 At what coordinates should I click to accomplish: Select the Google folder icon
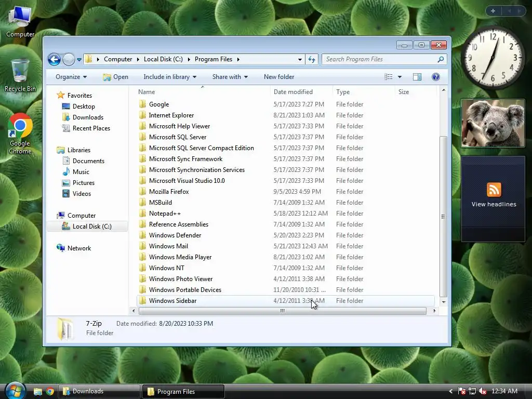pos(143,104)
